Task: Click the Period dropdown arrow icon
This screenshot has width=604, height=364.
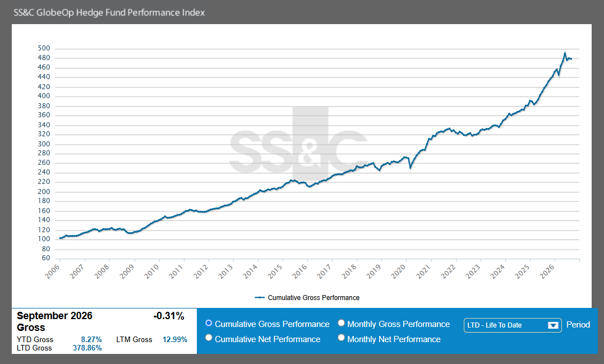Action: coord(553,325)
